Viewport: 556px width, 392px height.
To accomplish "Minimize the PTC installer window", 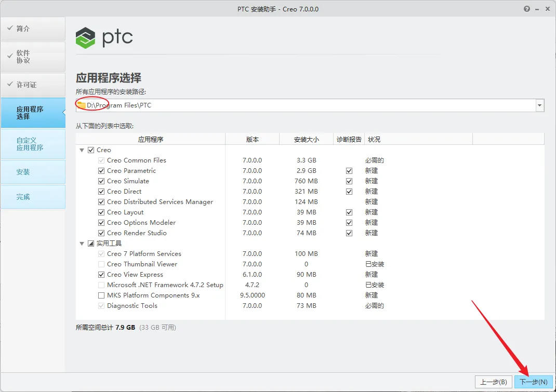I will click(x=538, y=9).
